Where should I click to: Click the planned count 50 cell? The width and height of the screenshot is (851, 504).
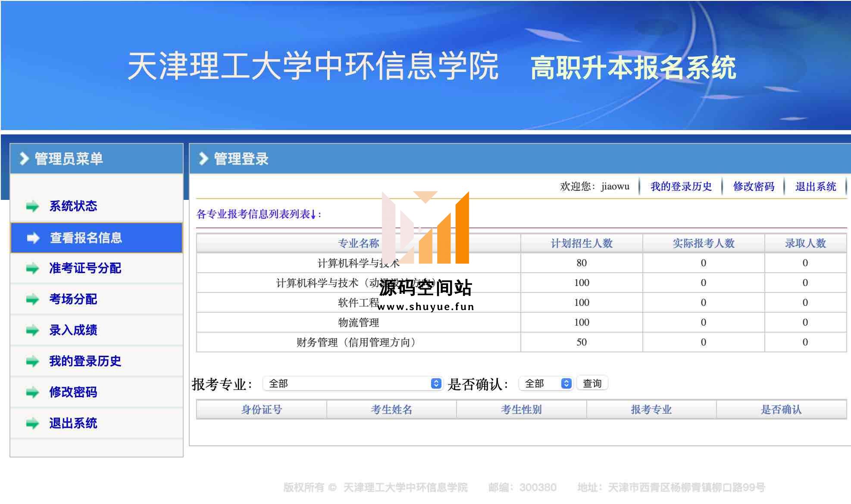(x=582, y=342)
